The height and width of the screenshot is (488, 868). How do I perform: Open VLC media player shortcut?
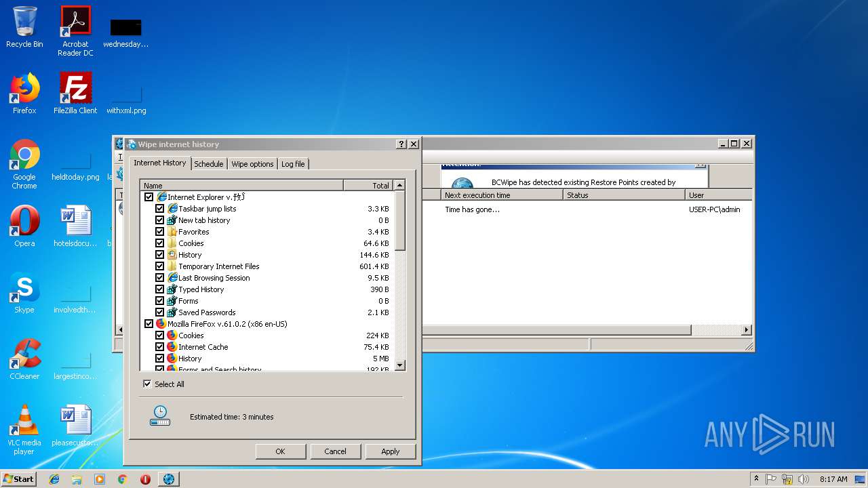[x=24, y=430]
